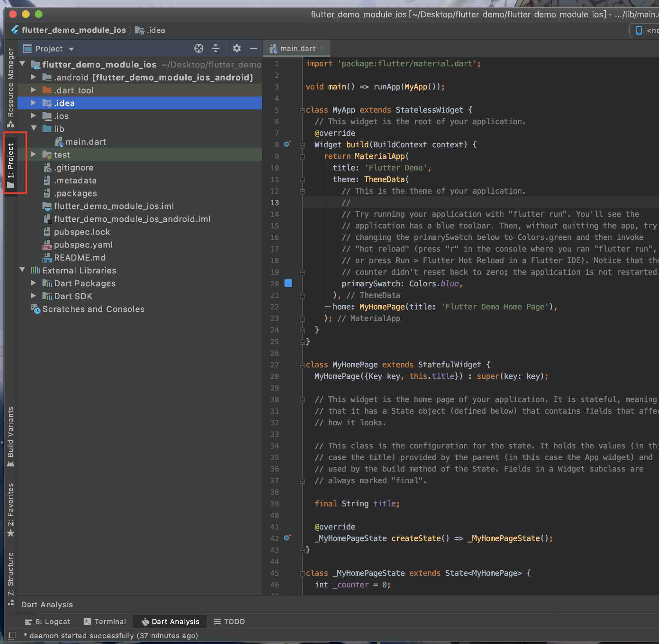Image resolution: width=659 pixels, height=644 pixels.
Task: Open Project panel settings gear
Action: (x=237, y=48)
